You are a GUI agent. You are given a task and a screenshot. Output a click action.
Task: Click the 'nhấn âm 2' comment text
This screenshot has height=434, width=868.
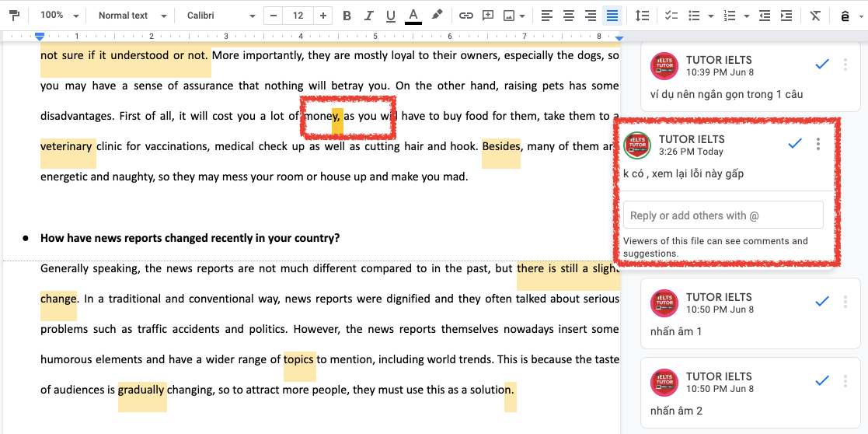click(x=677, y=411)
